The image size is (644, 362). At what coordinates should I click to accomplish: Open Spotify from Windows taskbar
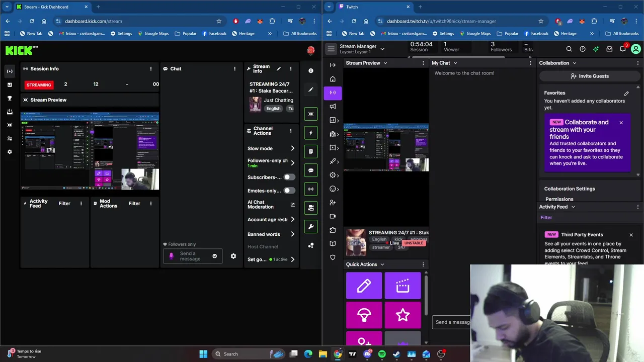click(382, 354)
